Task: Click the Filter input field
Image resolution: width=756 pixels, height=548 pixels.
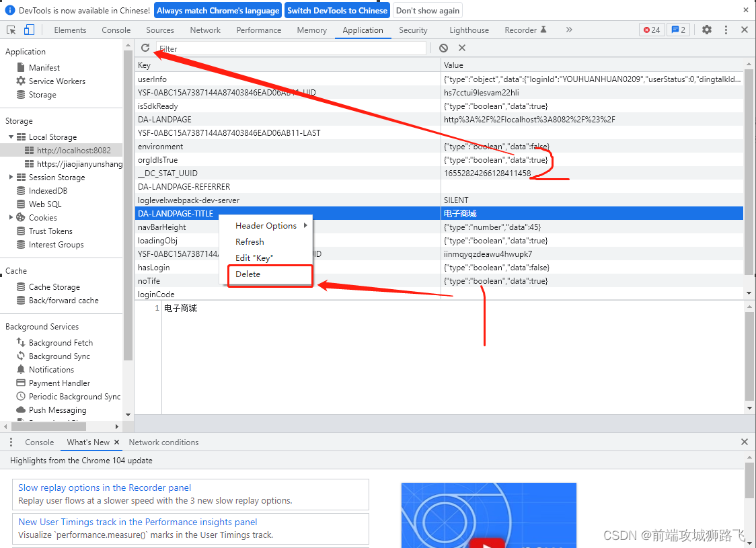Action: (x=291, y=48)
